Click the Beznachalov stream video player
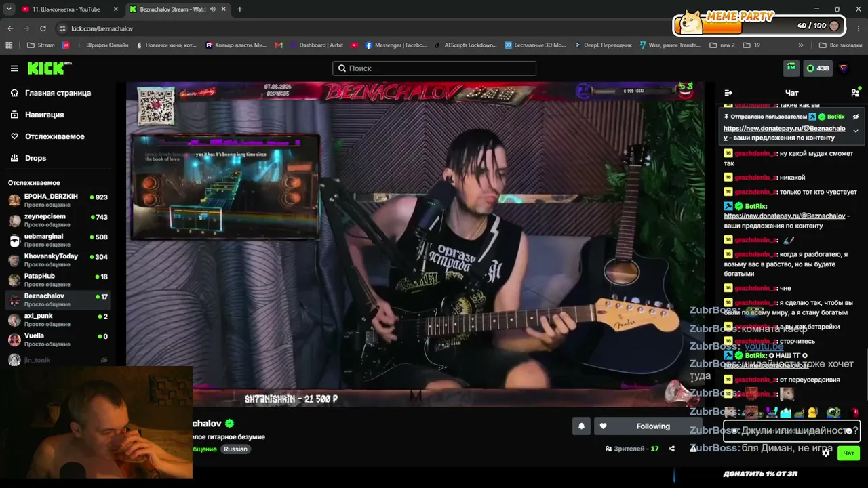This screenshot has width=868, height=488. (415, 245)
